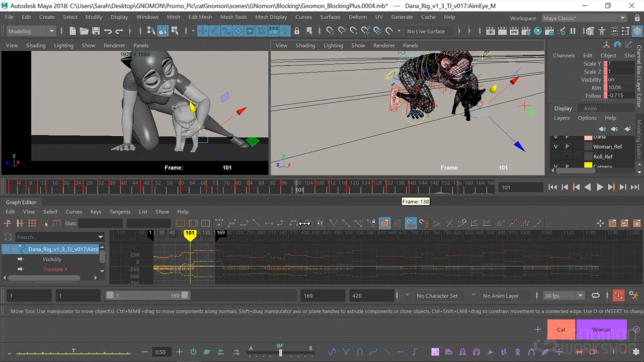Toggle the Roll_Ref layer visibility box

556,156
